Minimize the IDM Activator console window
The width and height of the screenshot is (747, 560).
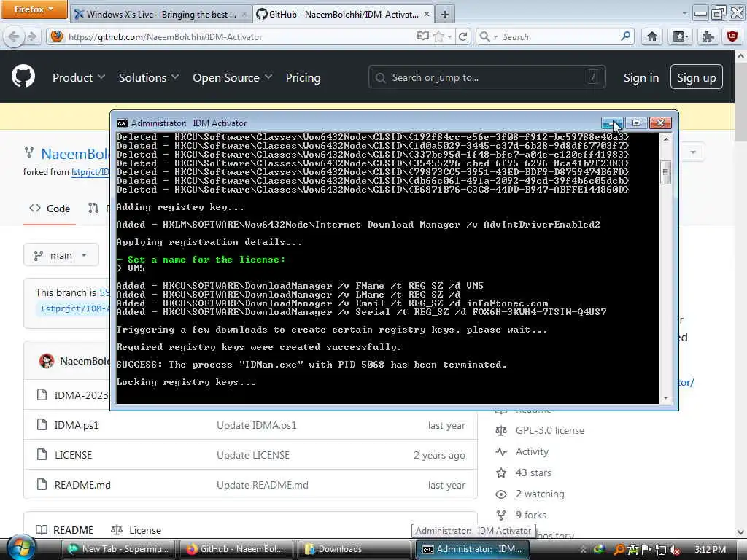[x=612, y=123]
